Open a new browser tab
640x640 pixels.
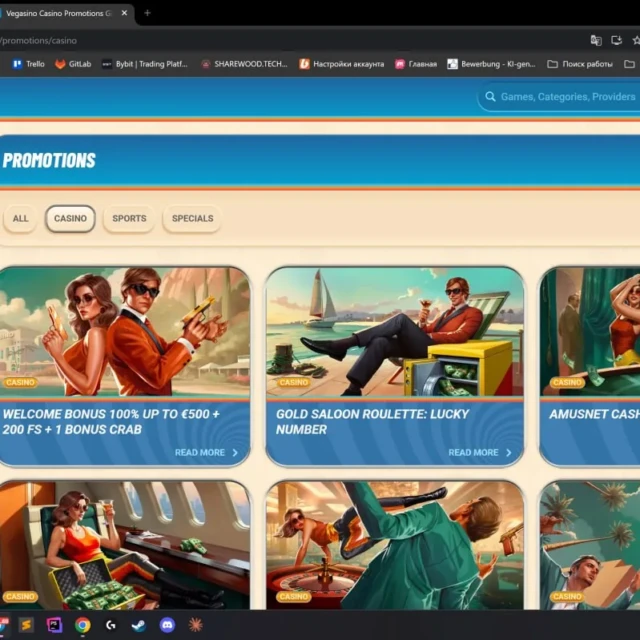147,13
